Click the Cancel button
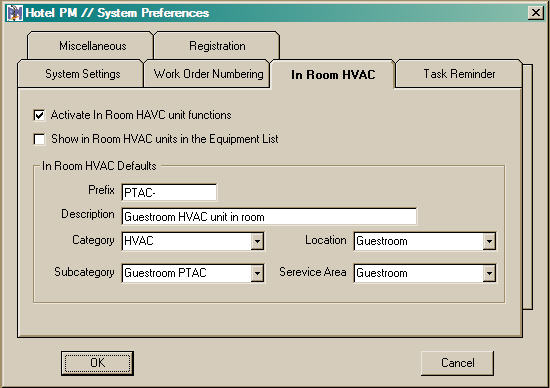550x388 pixels. pyautogui.click(x=457, y=363)
